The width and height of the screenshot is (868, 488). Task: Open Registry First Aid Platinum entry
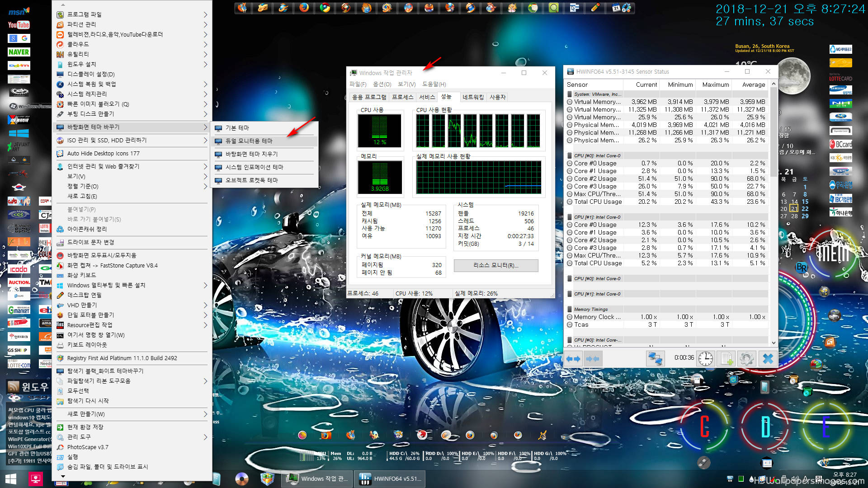(x=131, y=358)
